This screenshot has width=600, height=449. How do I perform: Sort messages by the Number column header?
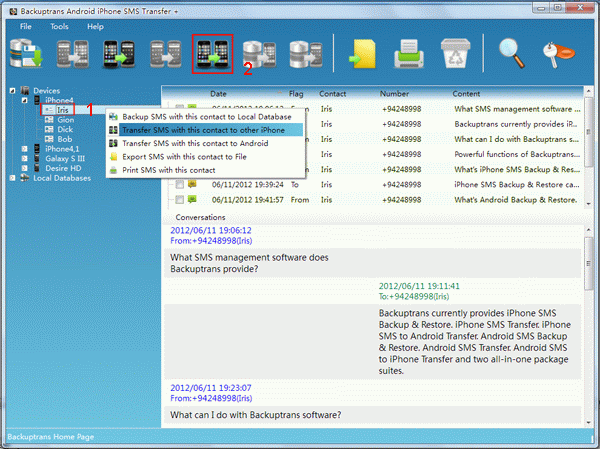(394, 94)
